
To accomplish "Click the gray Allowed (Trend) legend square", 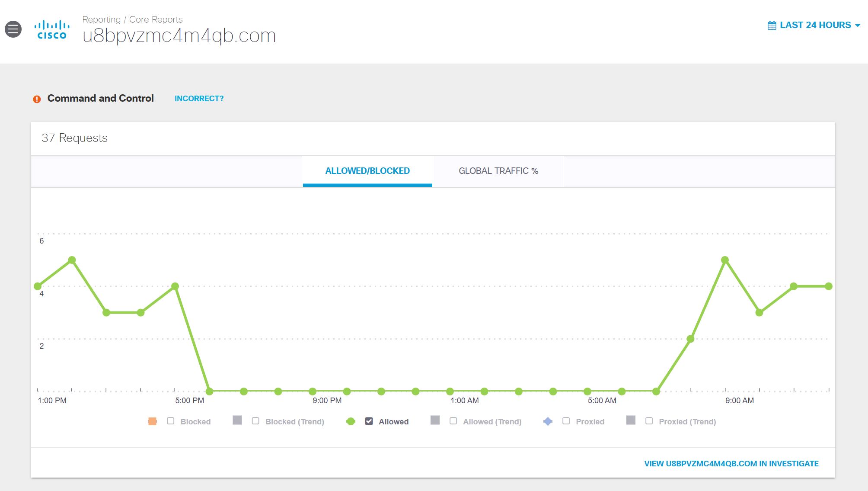I will tap(435, 420).
